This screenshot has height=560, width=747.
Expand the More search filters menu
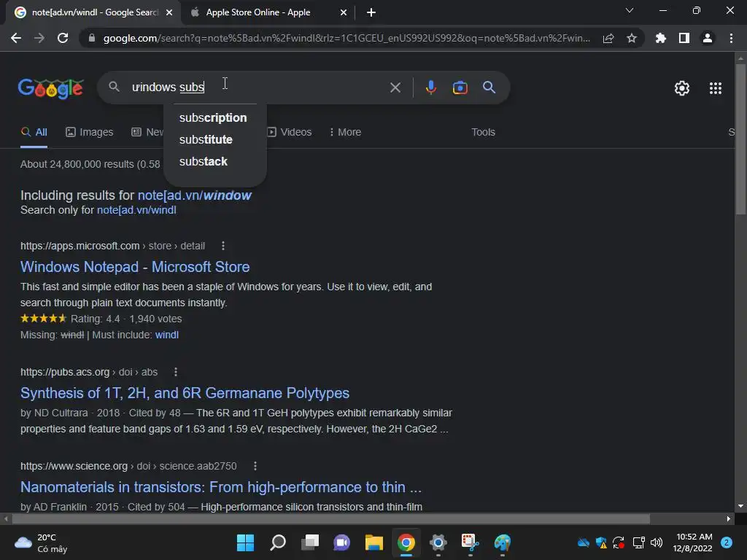tap(345, 132)
